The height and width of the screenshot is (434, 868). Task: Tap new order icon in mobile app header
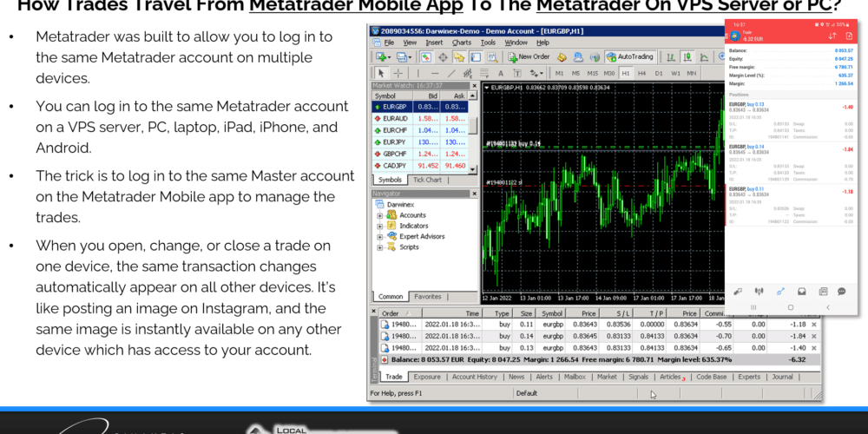point(850,36)
